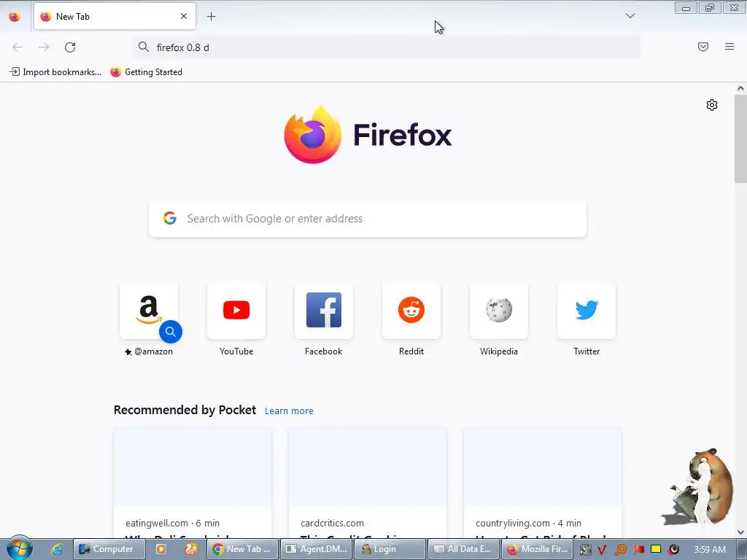Click the red V tray icon
The width and height of the screenshot is (747, 560).
point(602,550)
